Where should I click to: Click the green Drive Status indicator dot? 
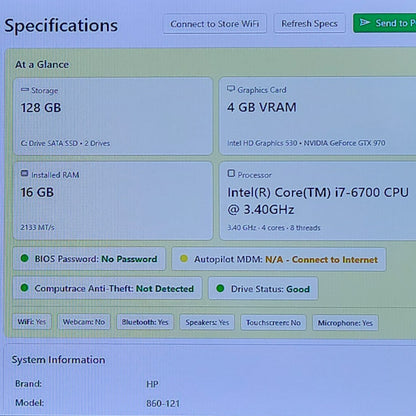click(x=220, y=288)
